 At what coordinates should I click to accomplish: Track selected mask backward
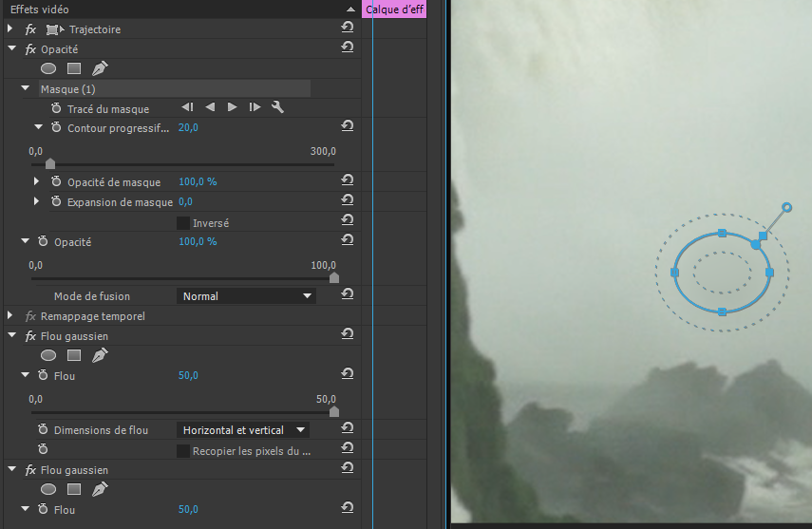[210, 107]
